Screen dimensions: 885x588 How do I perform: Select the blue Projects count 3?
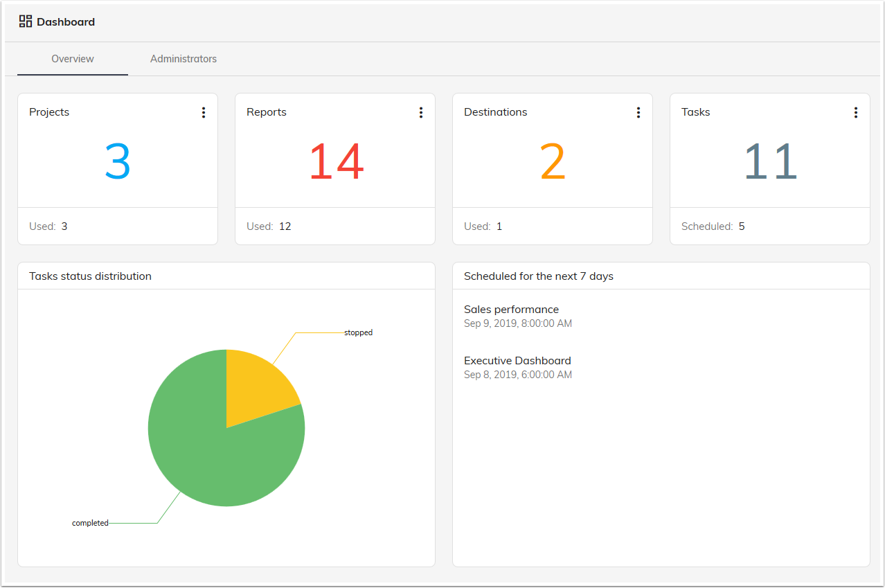point(117,161)
